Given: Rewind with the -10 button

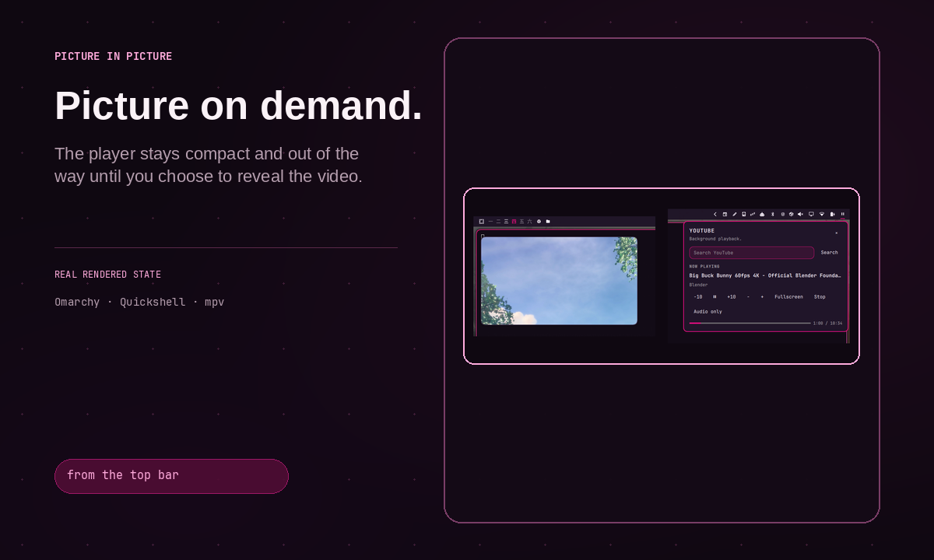Looking at the screenshot, I should point(698,297).
